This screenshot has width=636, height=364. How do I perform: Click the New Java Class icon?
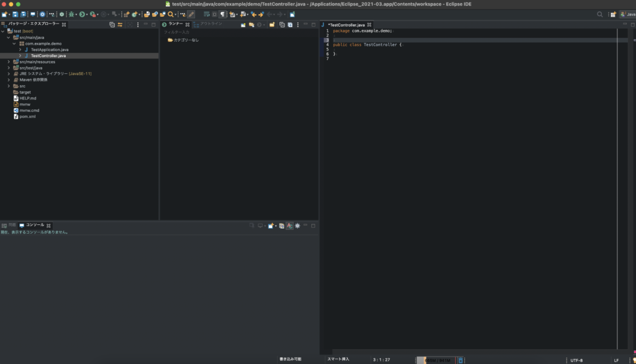[135, 14]
